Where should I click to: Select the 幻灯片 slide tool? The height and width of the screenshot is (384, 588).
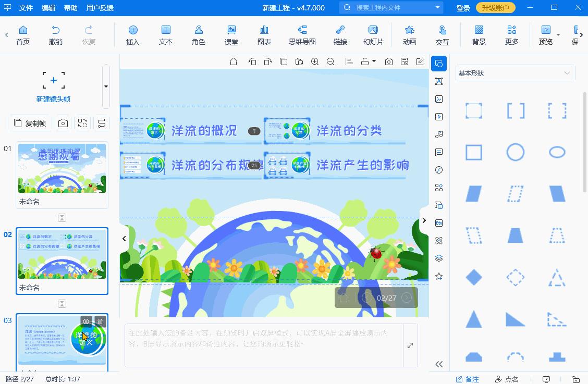click(x=373, y=34)
